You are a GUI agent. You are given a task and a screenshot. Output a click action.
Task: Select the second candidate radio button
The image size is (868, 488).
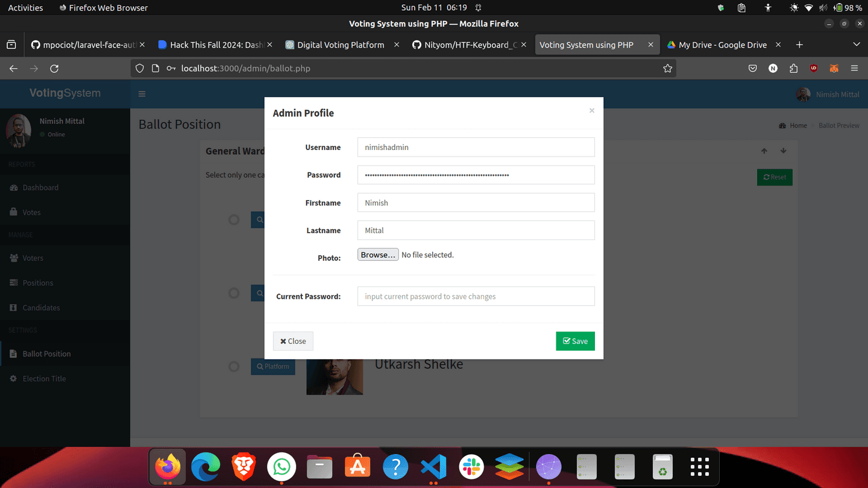234,293
